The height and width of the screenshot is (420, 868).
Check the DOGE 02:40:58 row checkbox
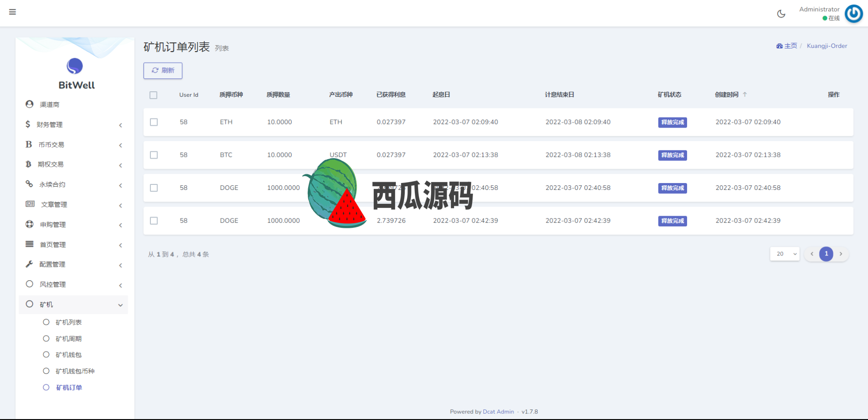click(x=154, y=188)
